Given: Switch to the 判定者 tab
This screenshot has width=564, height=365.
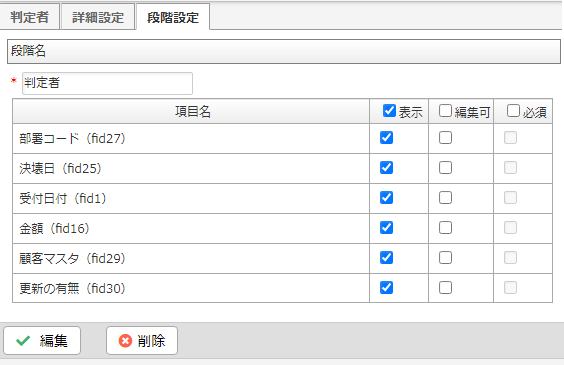Looking at the screenshot, I should (29, 17).
